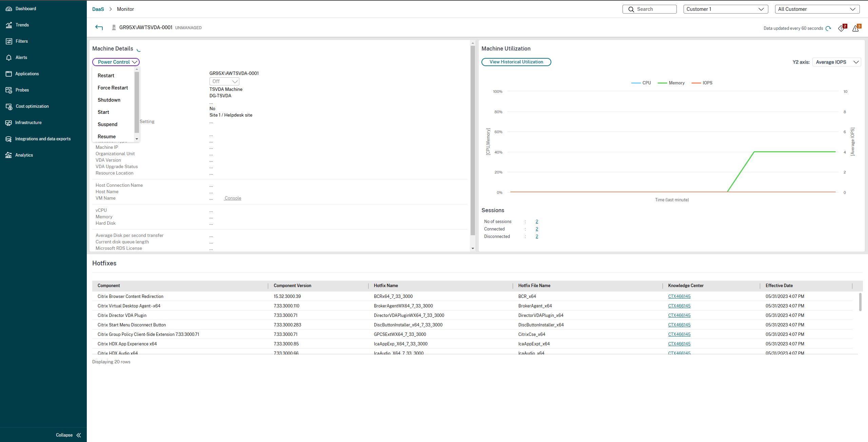This screenshot has height=442, width=868.
Task: Select Force Restart from power menu
Action: pos(113,88)
